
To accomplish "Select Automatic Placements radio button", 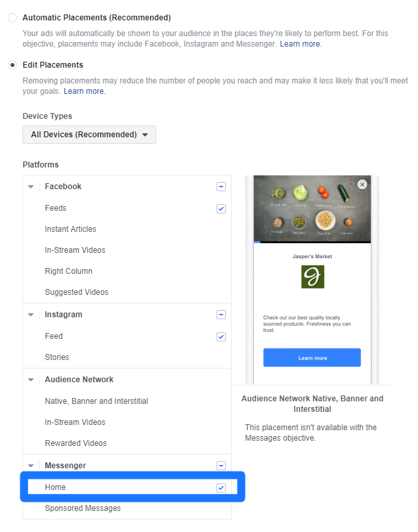I will coord(12,18).
